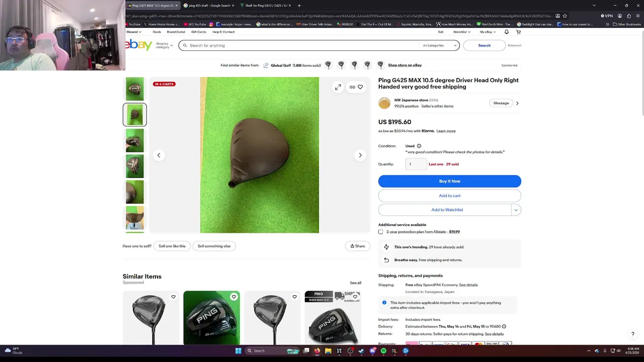Open the Shop by category menu
The height and width of the screenshot is (362, 644).
[x=164, y=45]
